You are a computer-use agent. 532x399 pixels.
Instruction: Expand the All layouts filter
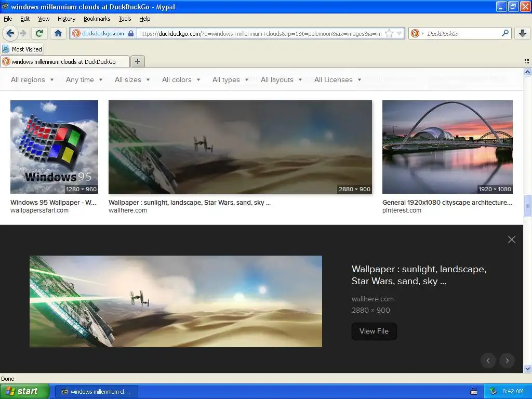281,79
